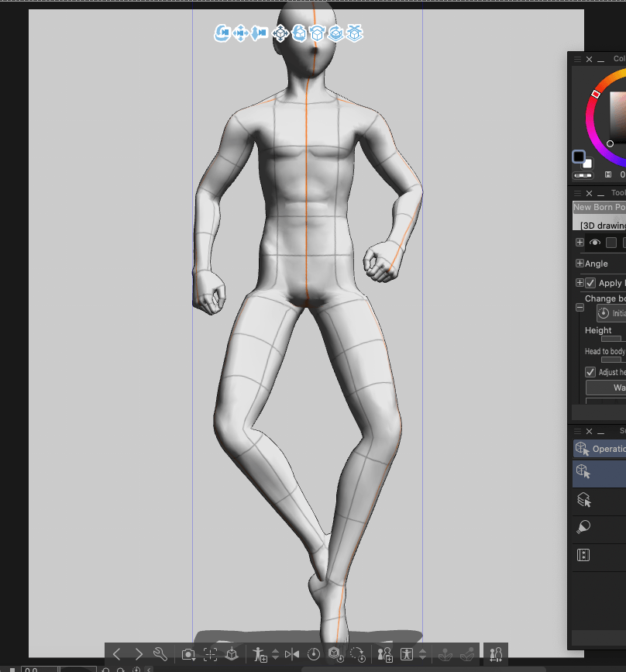Click register pose to material icon
The width and height of the screenshot is (626, 672).
pos(260,654)
